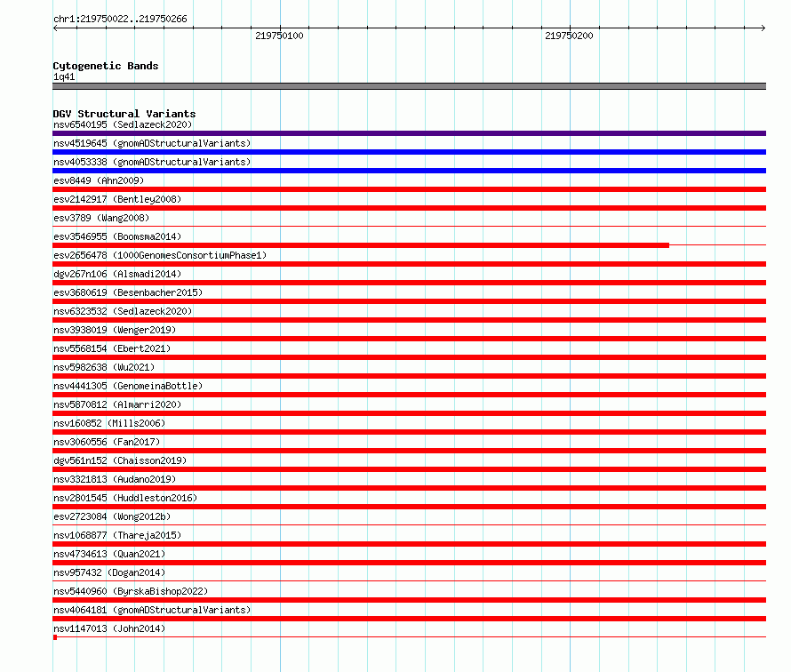
Task: Select the red bar under esv8449
Action: 409,189
